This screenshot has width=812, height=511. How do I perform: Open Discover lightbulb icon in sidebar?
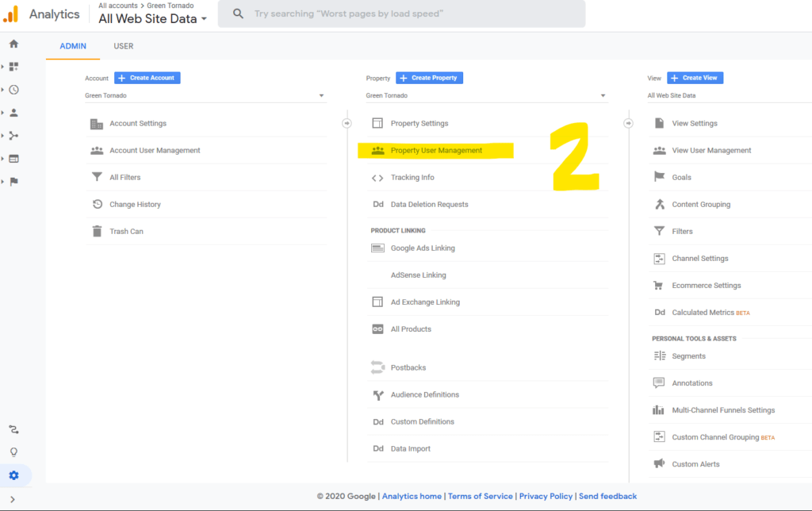14,452
